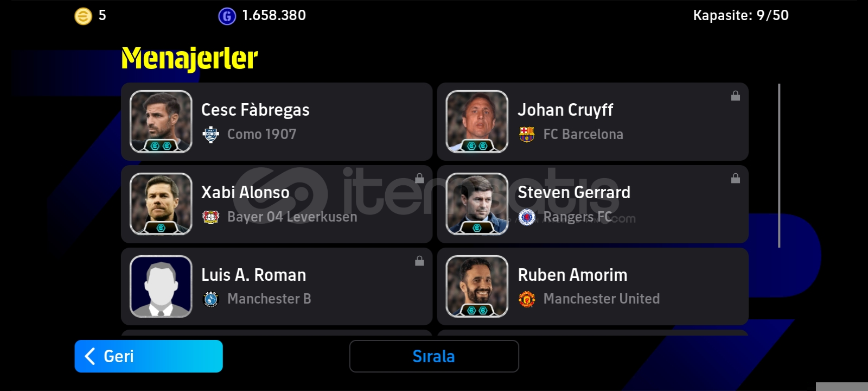Click the lock icon on Luis A. Roman card

(x=419, y=261)
